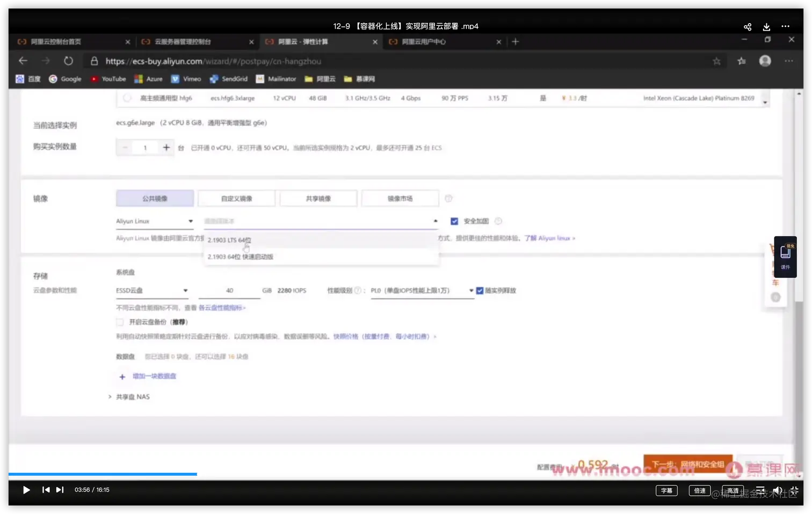The image size is (812, 514).
Task: Open the player's more options menu
Action: click(x=785, y=26)
